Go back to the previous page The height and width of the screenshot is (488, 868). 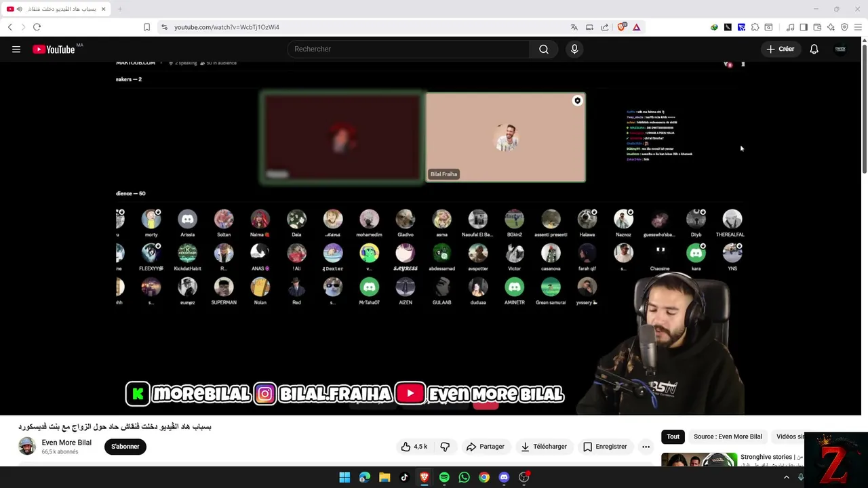9,27
